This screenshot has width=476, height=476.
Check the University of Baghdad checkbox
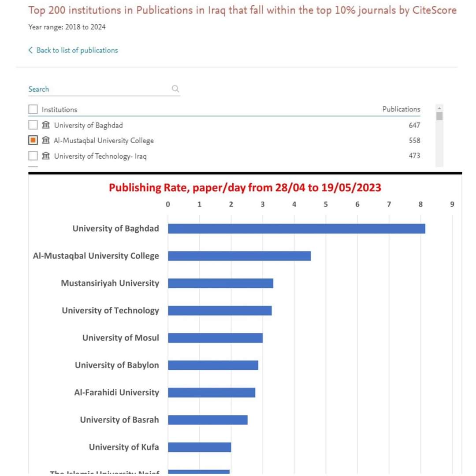click(x=33, y=125)
